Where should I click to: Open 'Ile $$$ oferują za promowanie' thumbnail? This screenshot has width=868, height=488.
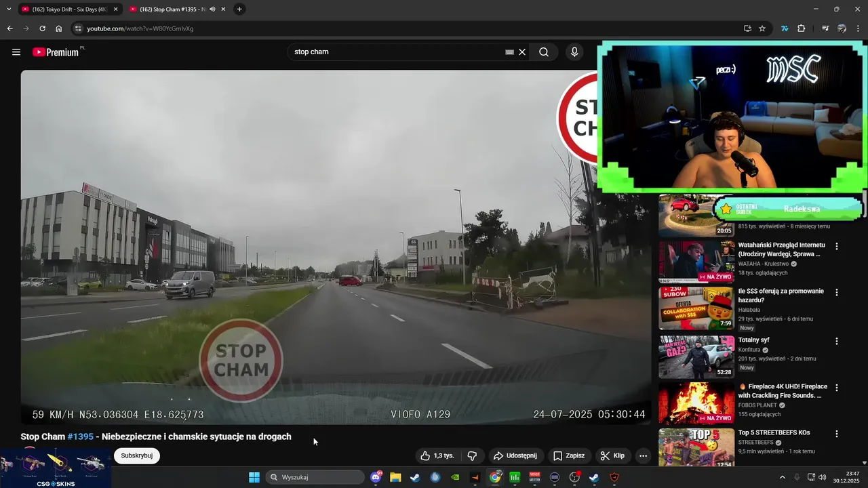(x=696, y=308)
